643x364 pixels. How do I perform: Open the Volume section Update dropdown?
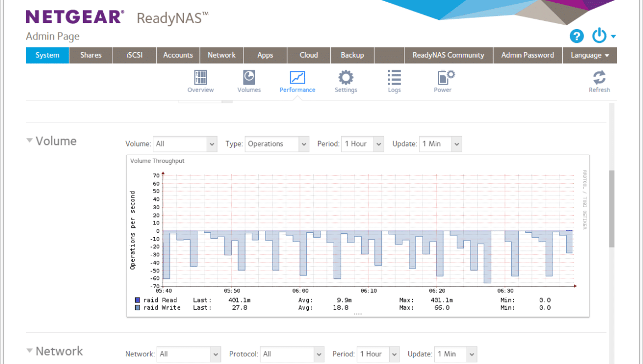[x=440, y=144]
